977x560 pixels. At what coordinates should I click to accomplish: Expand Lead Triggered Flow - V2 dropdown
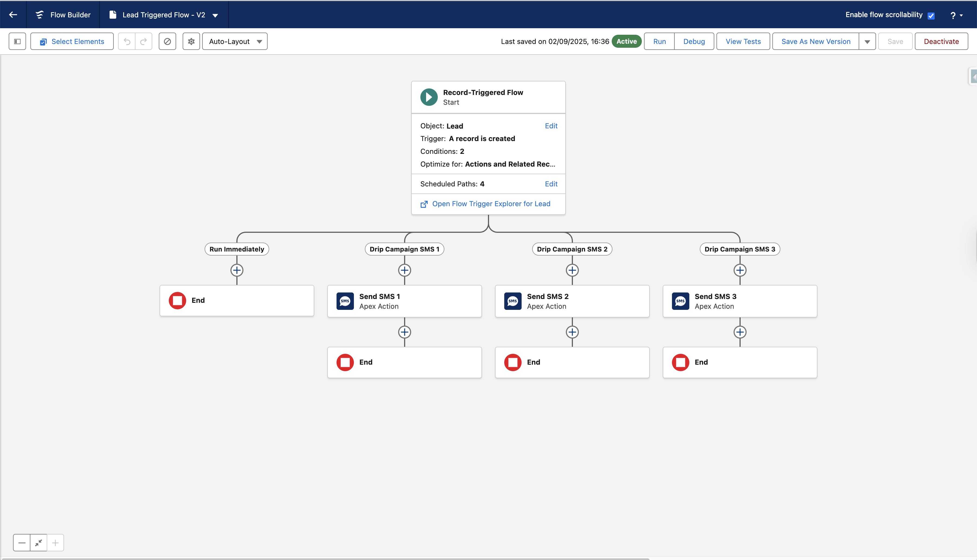coord(215,15)
